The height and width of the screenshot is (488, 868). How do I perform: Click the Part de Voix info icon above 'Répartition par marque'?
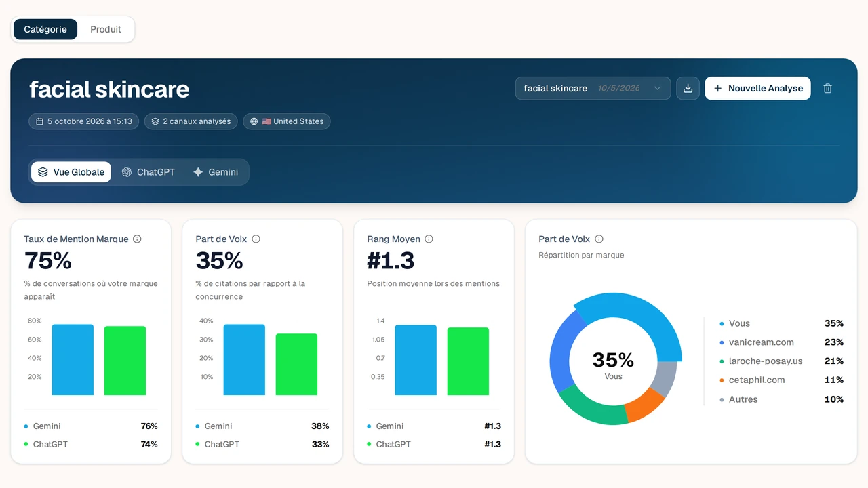click(599, 239)
